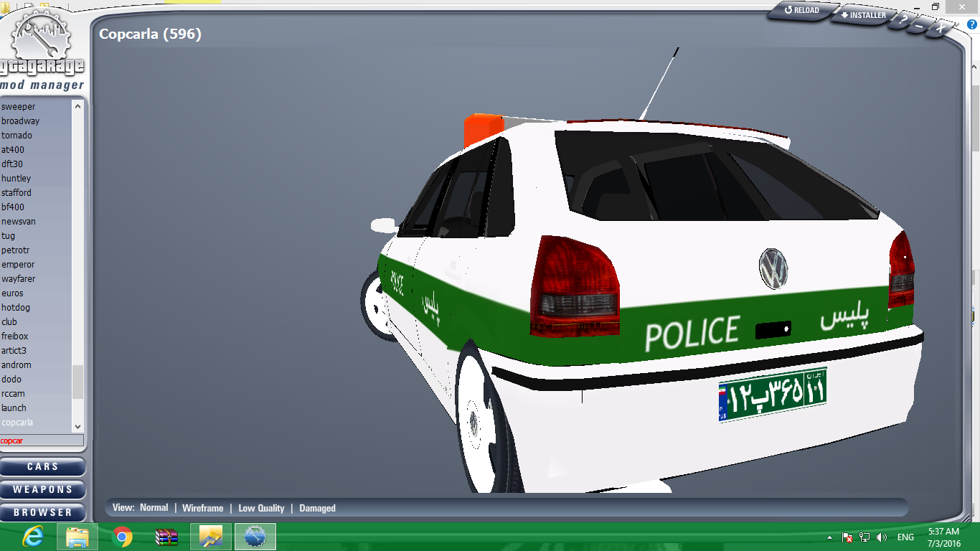This screenshot has width=980, height=551.
Task: Change the ENG input language
Action: [905, 537]
